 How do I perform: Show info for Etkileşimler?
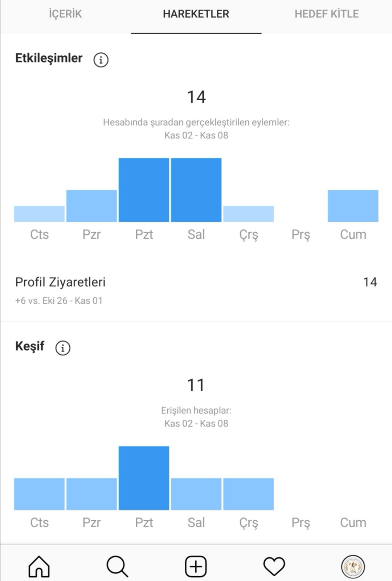101,60
